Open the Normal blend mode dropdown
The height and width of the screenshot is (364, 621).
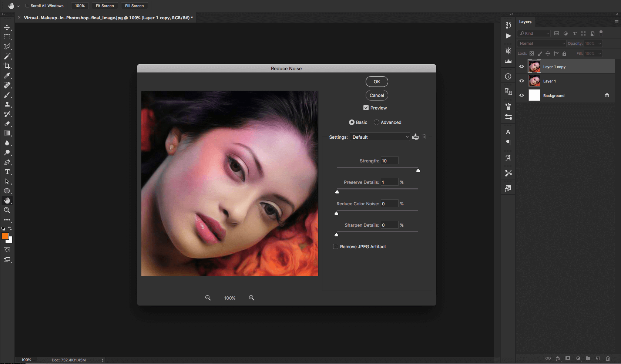pyautogui.click(x=542, y=44)
